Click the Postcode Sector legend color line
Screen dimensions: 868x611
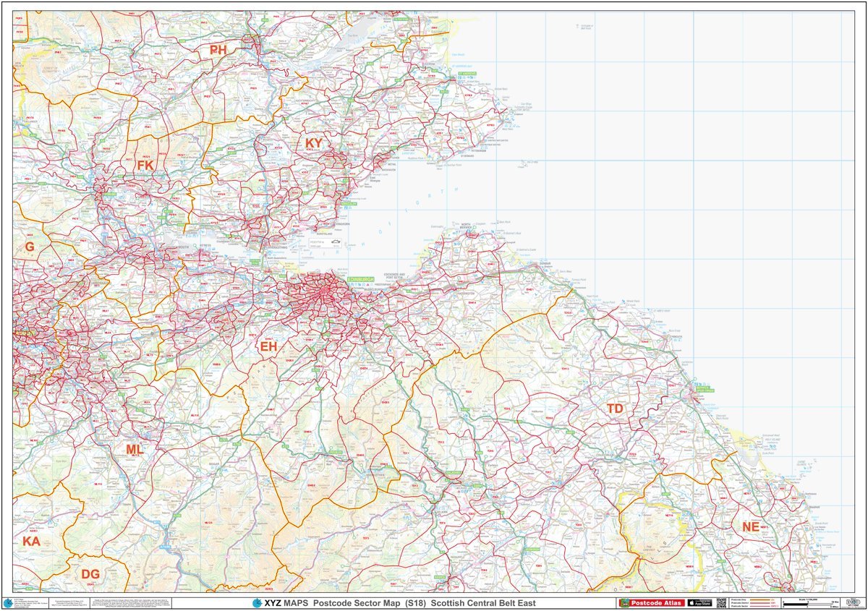click(760, 606)
